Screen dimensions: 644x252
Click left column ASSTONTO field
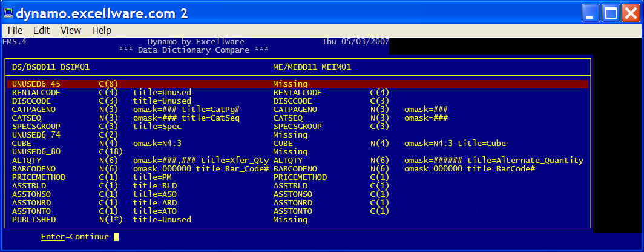coord(31,211)
